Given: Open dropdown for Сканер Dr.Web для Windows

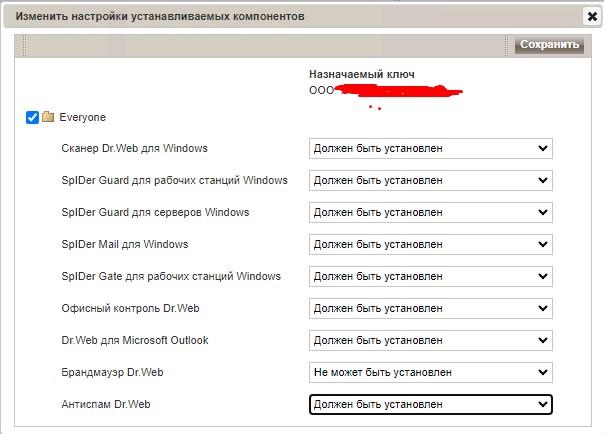Looking at the screenshot, I should click(430, 148).
